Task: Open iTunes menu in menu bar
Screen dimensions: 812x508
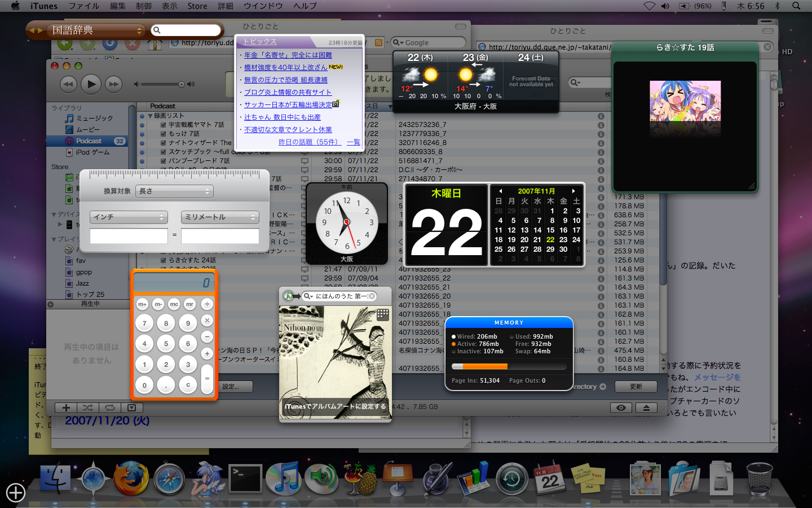Action: pyautogui.click(x=44, y=6)
